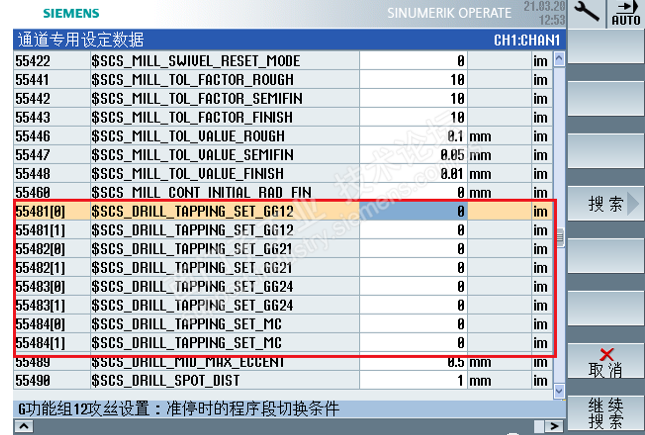Click the bottom-left up caret button
Image resolution: width=645 pixels, height=435 pixels.
click(24, 426)
